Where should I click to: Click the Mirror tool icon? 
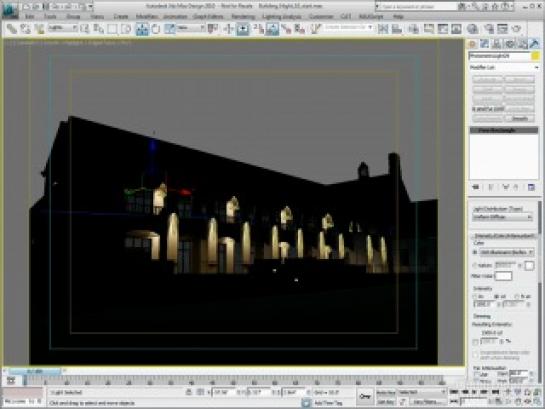click(x=383, y=29)
